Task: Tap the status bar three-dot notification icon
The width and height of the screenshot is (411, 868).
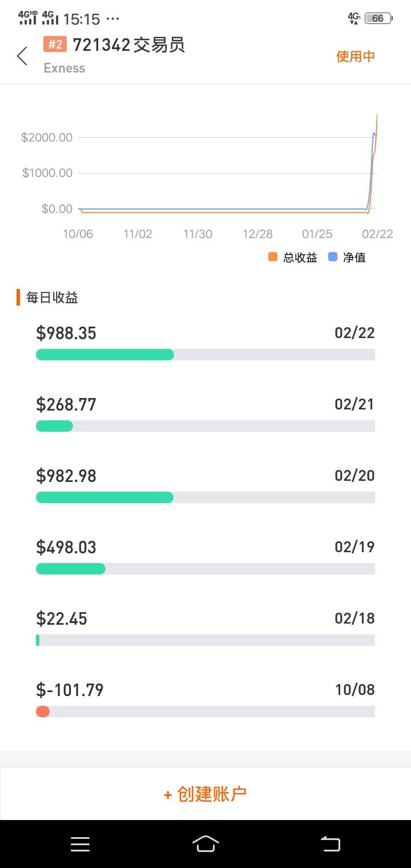Action: point(113,19)
